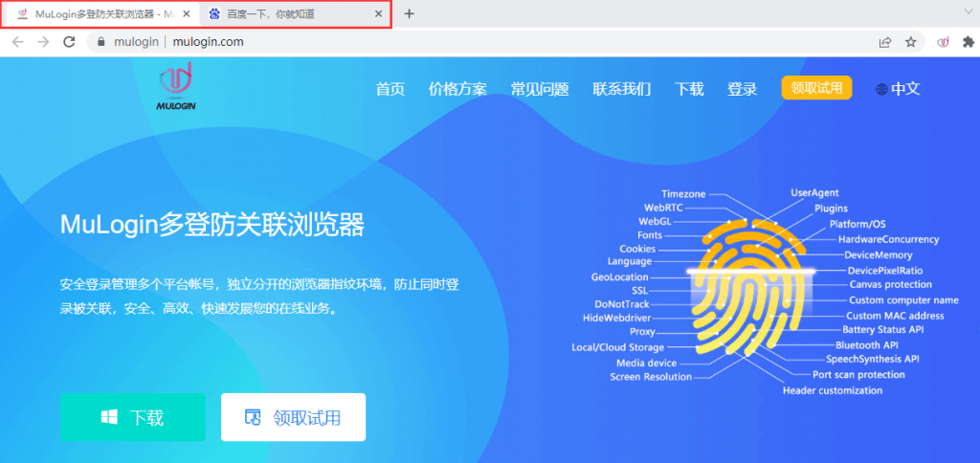Click the MuLogin多登防关联浏览器 heading
This screenshot has height=463, width=980.
click(x=212, y=225)
